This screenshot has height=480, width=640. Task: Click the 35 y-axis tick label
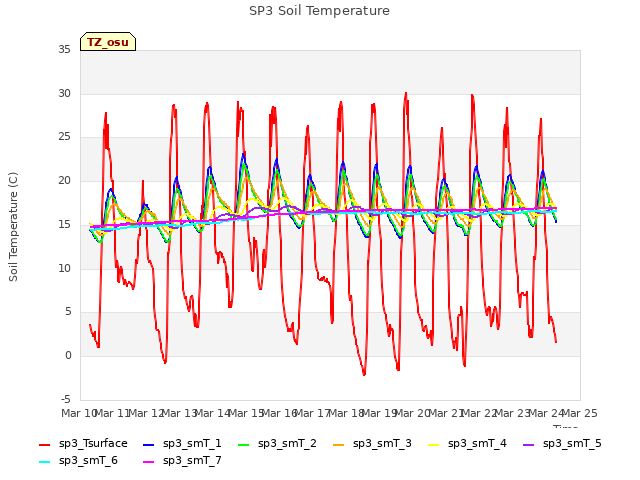point(64,50)
